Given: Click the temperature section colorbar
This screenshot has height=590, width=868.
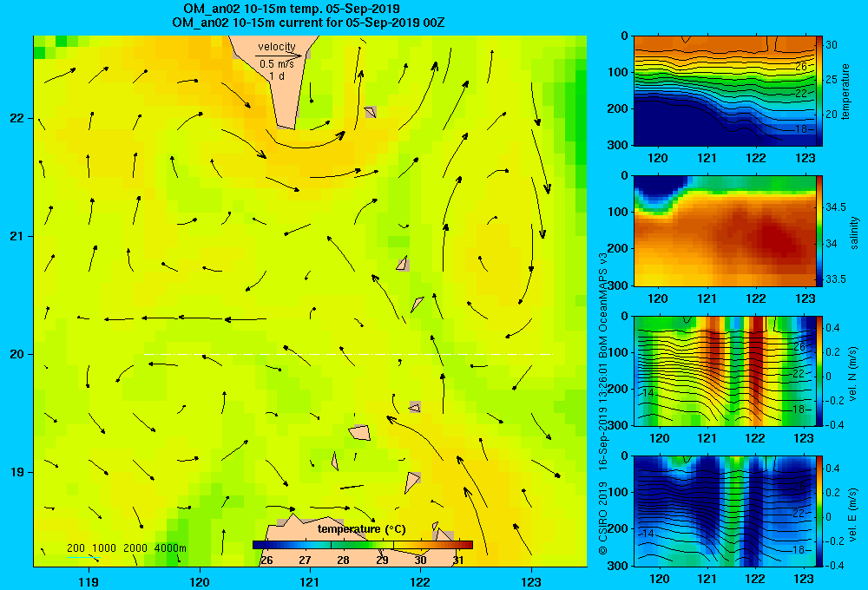Looking at the screenshot, I should 819,91.
